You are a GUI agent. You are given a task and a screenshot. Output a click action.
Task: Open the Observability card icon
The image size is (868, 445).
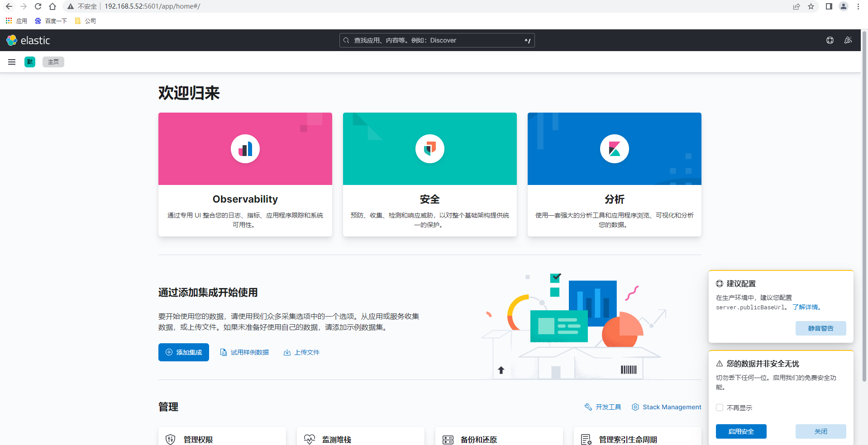(x=245, y=149)
